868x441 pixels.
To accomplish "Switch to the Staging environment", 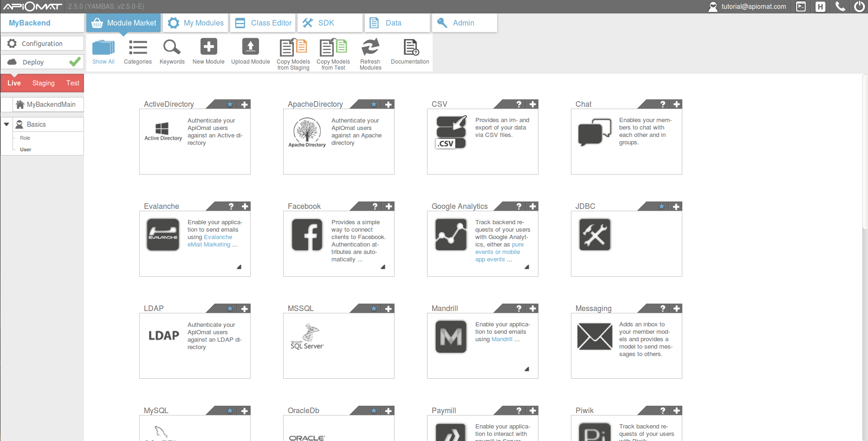I will click(x=44, y=83).
